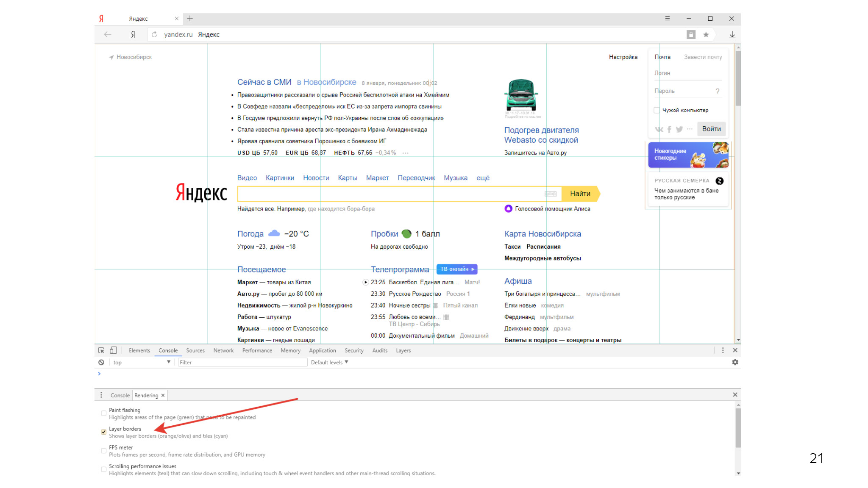Open the Default levels dropdown
This screenshot has height=488, width=868.
pyautogui.click(x=329, y=362)
